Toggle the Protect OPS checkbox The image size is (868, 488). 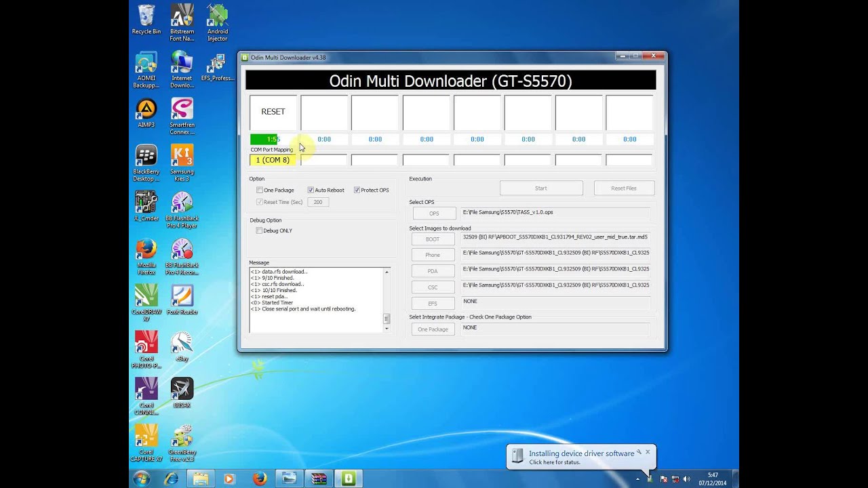tap(357, 190)
